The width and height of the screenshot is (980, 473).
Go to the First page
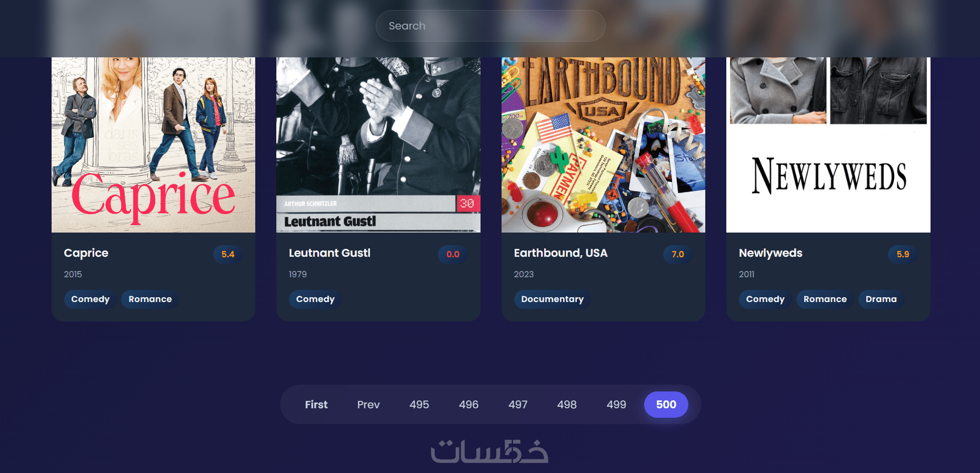pos(316,405)
